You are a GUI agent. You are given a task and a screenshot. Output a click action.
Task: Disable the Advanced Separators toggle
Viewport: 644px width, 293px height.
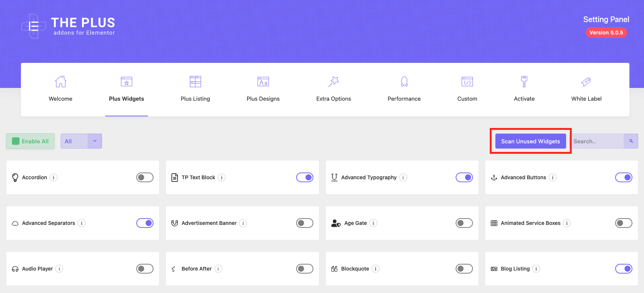coord(145,223)
